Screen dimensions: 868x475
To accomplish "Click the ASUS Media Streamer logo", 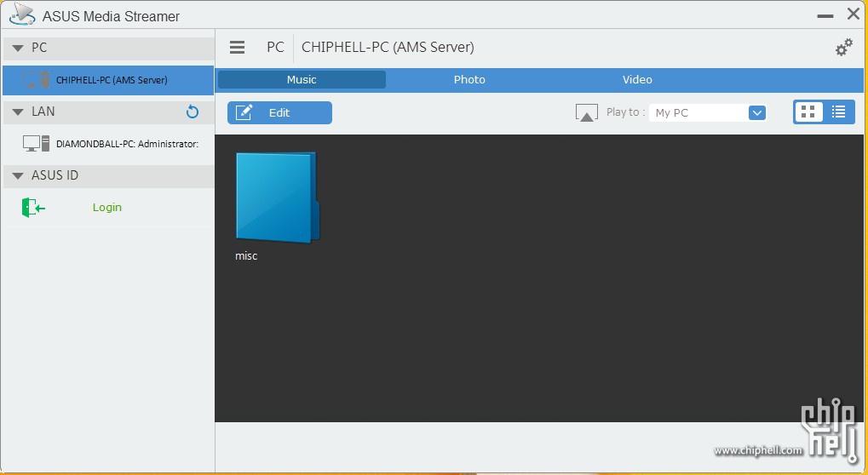I will coord(22,15).
